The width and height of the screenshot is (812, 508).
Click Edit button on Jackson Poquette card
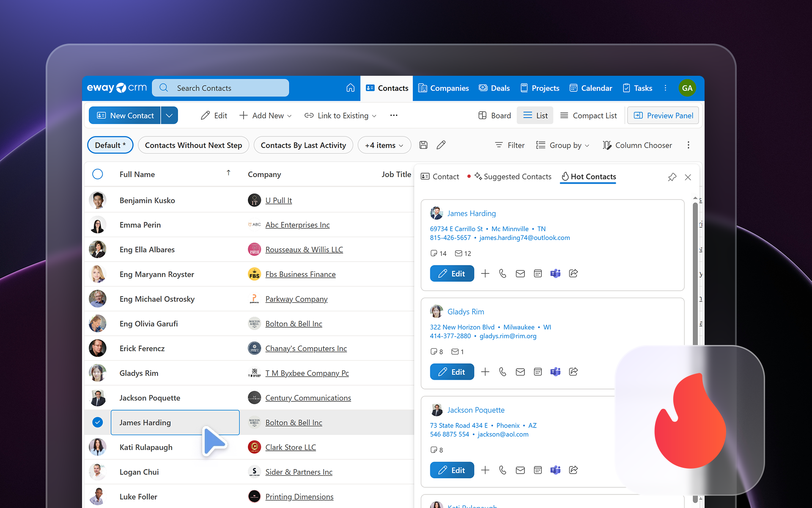pos(452,470)
